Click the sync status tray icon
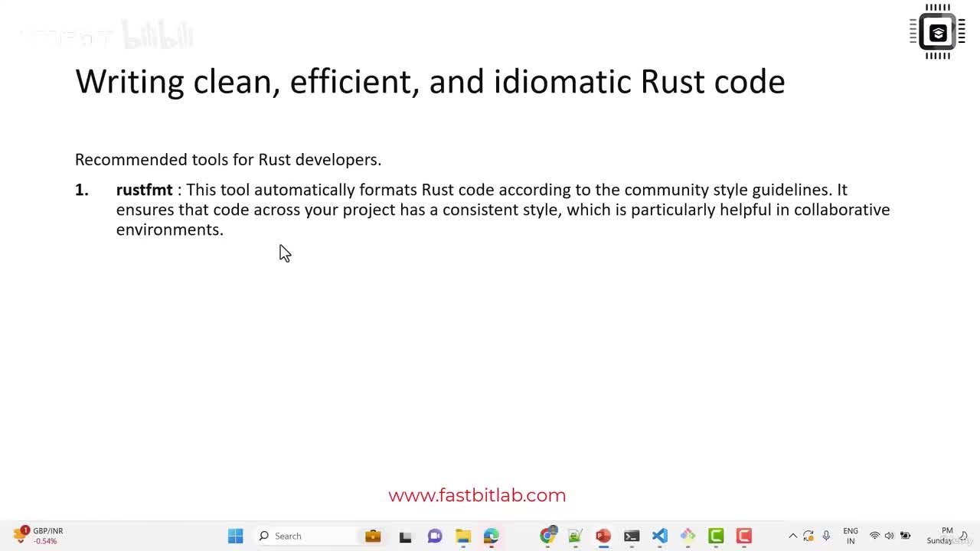980x551 pixels. coord(808,536)
